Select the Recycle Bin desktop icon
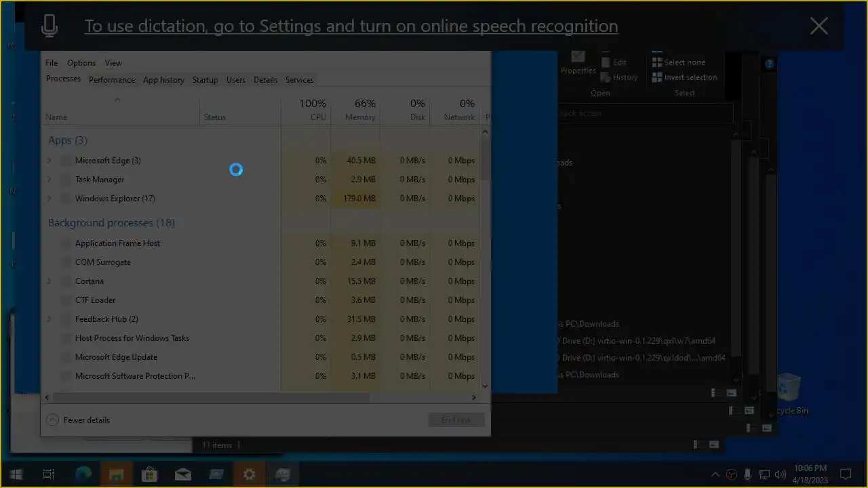868x488 pixels. click(789, 394)
